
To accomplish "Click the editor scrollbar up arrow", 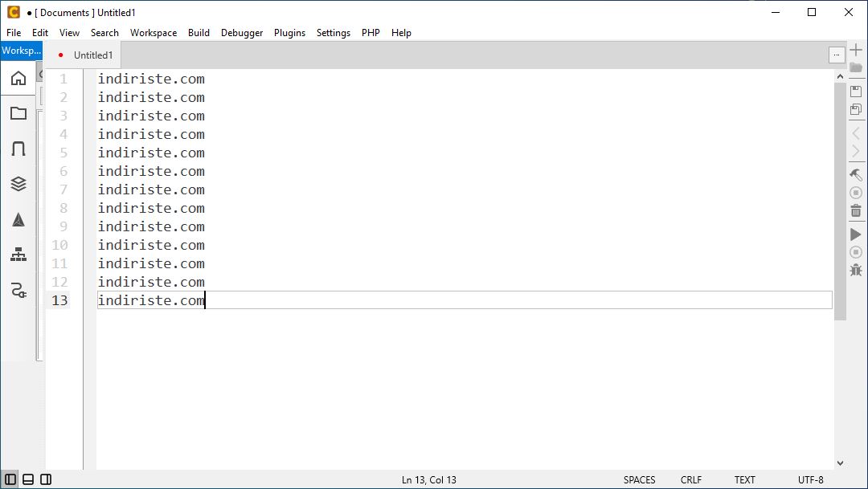I will (x=841, y=76).
